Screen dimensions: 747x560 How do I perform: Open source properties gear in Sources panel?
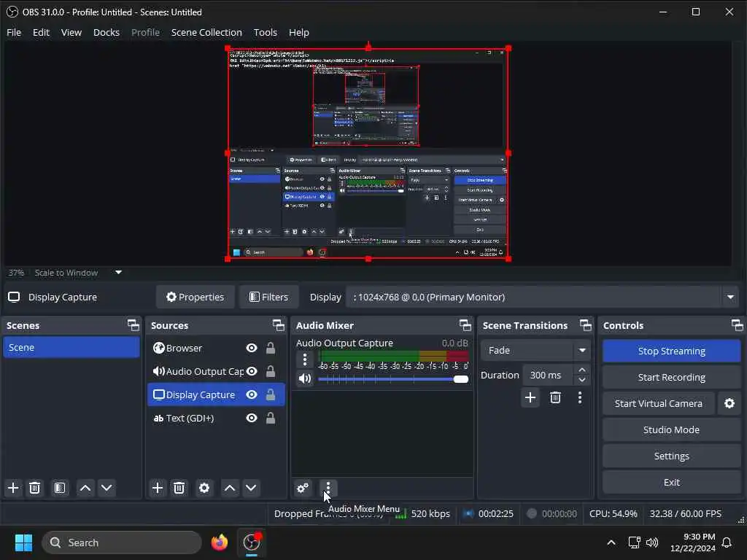click(x=204, y=488)
